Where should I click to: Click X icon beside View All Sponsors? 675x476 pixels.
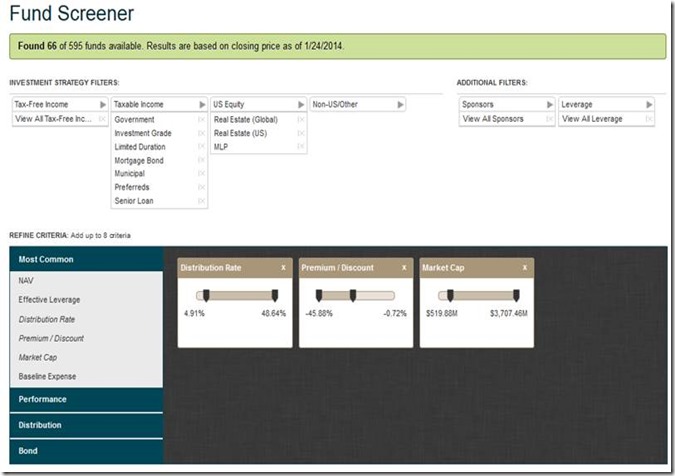[549, 119]
